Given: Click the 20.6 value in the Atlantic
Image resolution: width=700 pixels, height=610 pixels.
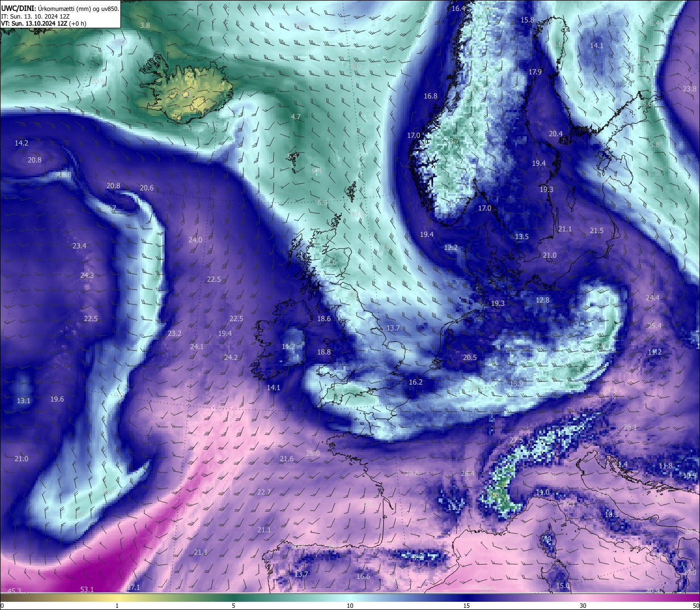Looking at the screenshot, I should click(147, 188).
